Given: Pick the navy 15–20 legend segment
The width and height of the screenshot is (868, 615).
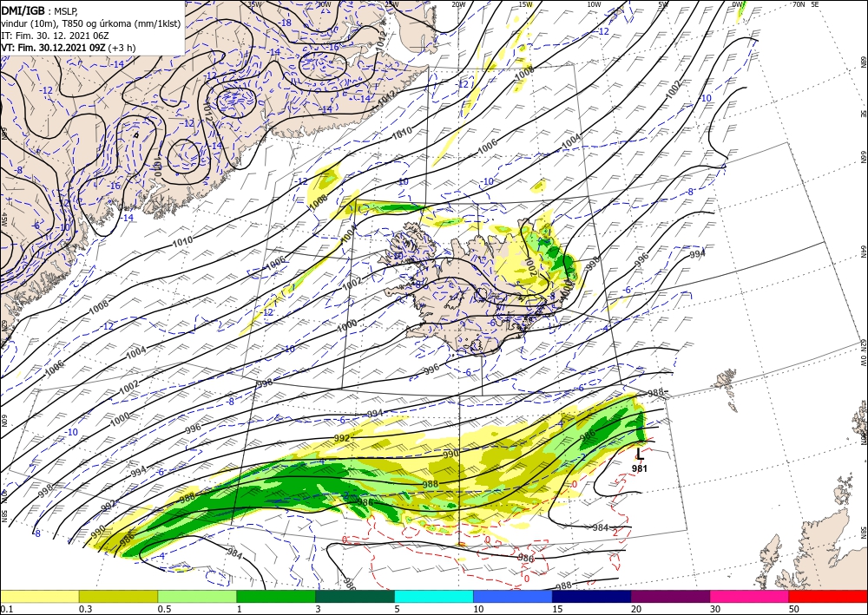Looking at the screenshot, I should 592,596.
